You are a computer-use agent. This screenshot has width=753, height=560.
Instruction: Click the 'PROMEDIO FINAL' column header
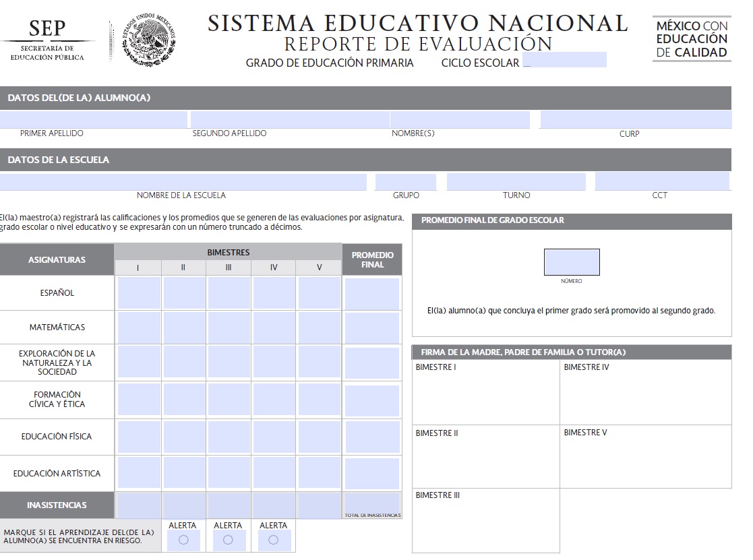click(x=372, y=259)
